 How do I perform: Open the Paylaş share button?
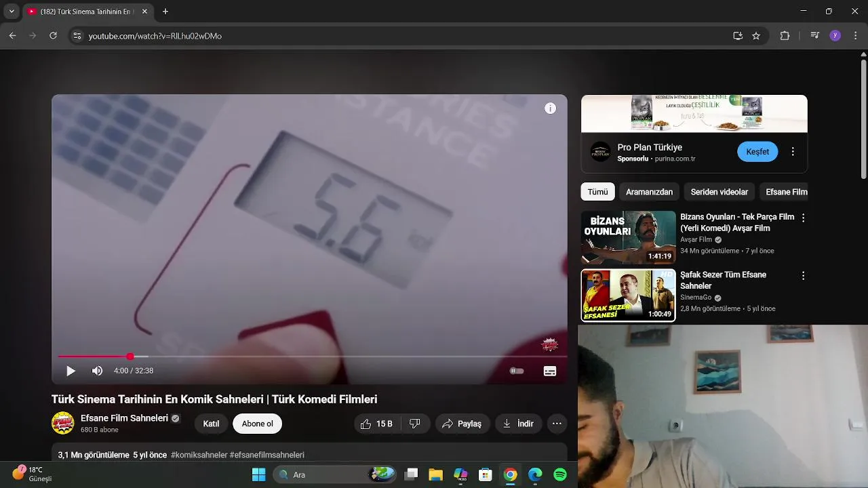pos(462,424)
